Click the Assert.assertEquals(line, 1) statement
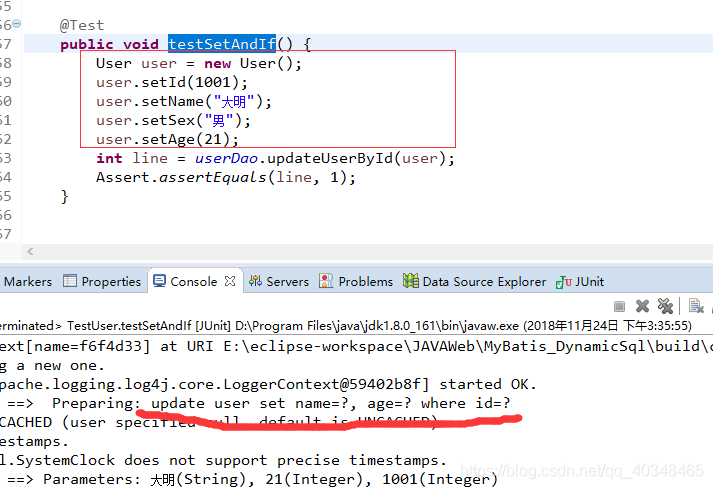Image resolution: width=713 pixels, height=489 pixels. click(x=226, y=177)
